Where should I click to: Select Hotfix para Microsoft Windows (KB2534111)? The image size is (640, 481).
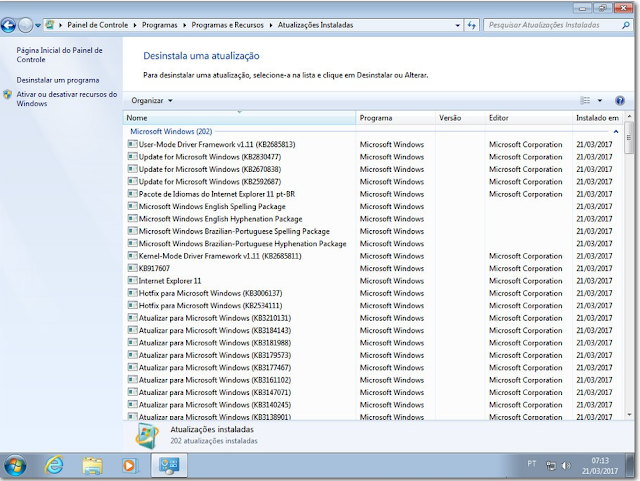373,305
